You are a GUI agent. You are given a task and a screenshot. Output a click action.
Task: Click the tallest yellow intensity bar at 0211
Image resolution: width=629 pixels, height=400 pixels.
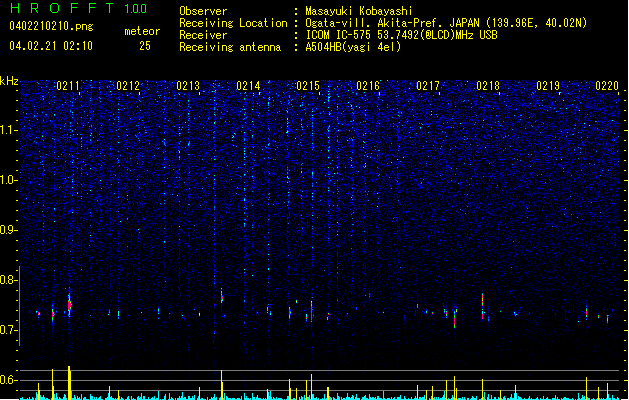[x=69, y=382]
